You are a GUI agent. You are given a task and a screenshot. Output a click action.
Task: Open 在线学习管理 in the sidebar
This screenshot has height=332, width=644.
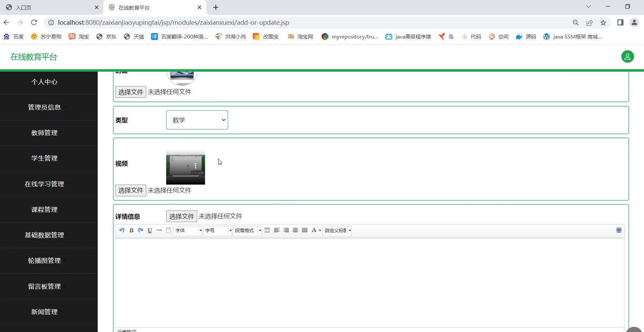click(x=44, y=184)
